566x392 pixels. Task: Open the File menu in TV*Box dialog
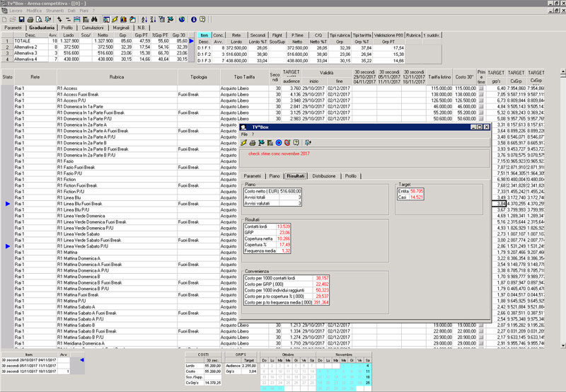coord(244,134)
